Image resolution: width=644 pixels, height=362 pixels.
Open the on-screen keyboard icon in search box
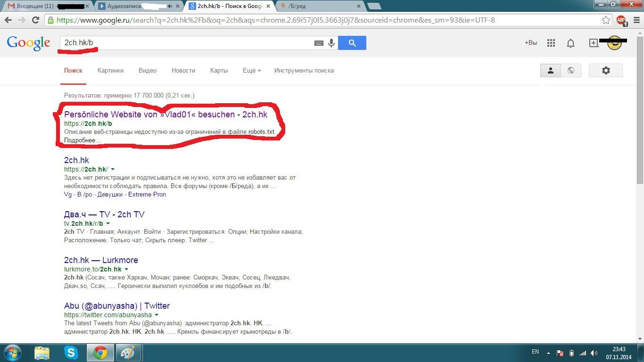(x=319, y=43)
